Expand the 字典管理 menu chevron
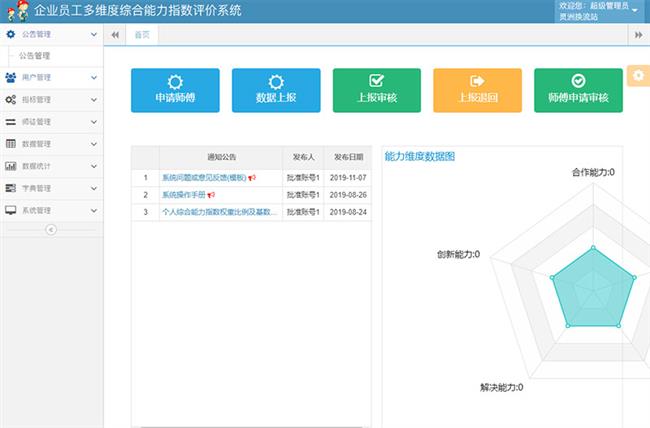 point(93,188)
